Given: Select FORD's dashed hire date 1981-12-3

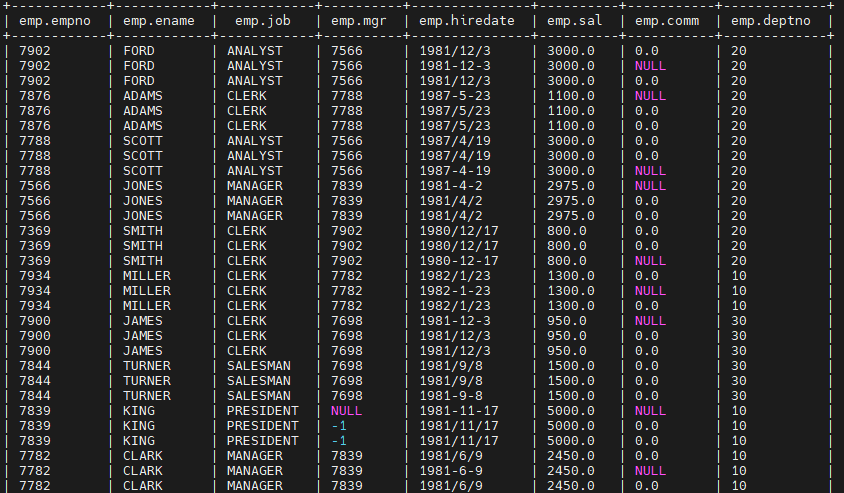Looking at the screenshot, I should (455, 66).
